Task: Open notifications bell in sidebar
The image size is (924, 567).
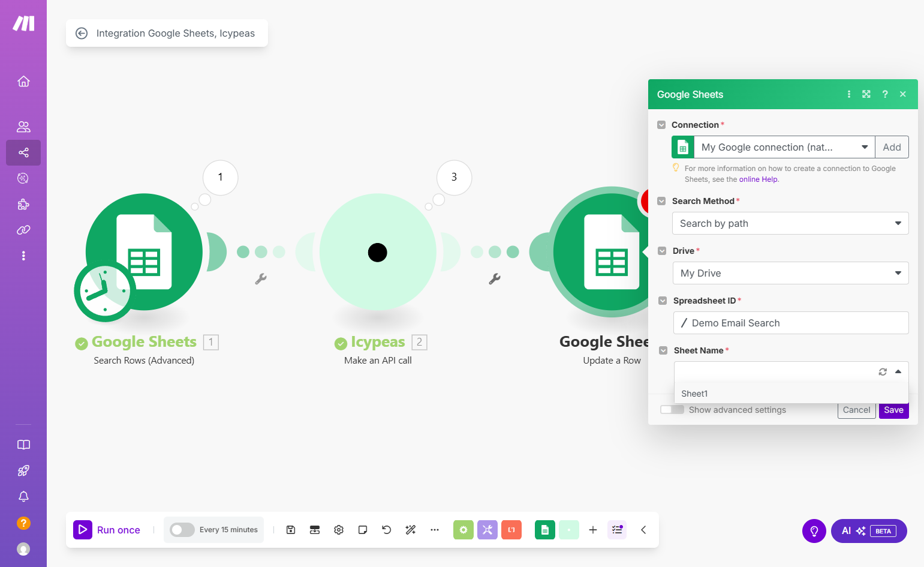Action: coord(23,497)
